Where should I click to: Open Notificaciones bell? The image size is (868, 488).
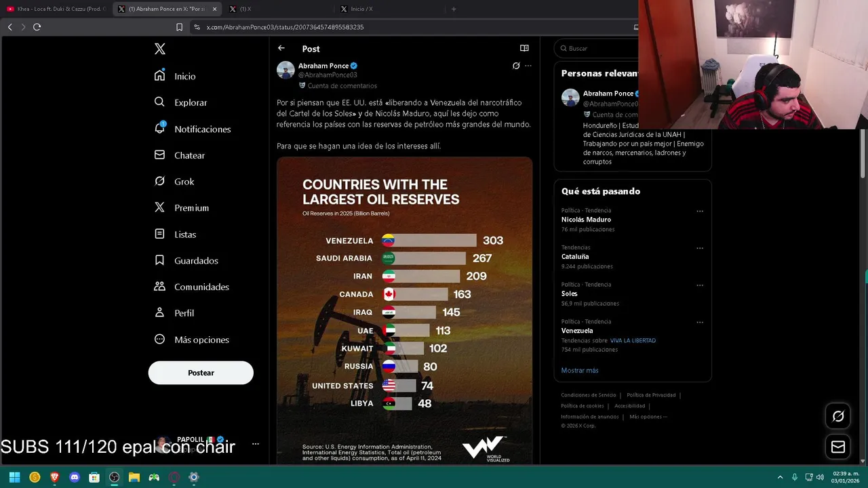(x=193, y=129)
